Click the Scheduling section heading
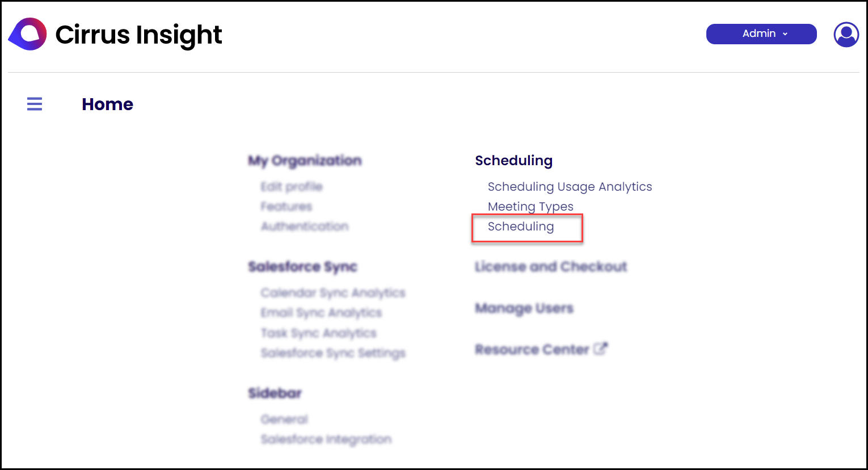This screenshot has height=470, width=868. [514, 161]
